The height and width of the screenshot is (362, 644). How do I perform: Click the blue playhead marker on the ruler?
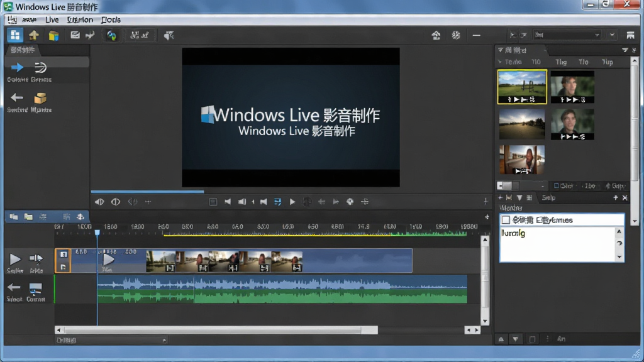coord(97,233)
